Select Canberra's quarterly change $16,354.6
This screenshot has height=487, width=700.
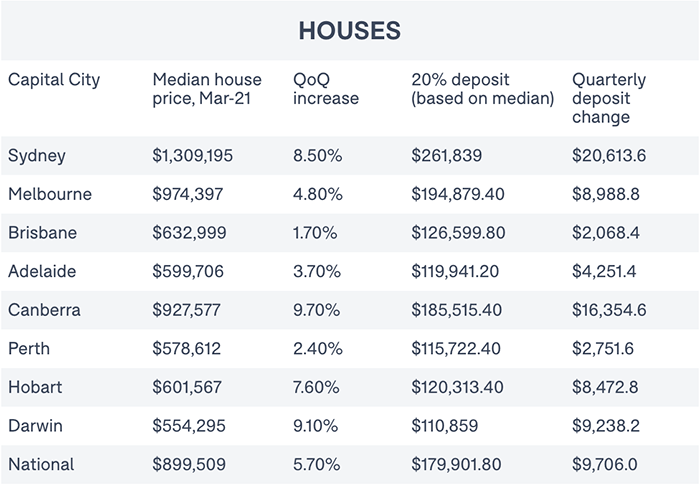[x=609, y=310]
